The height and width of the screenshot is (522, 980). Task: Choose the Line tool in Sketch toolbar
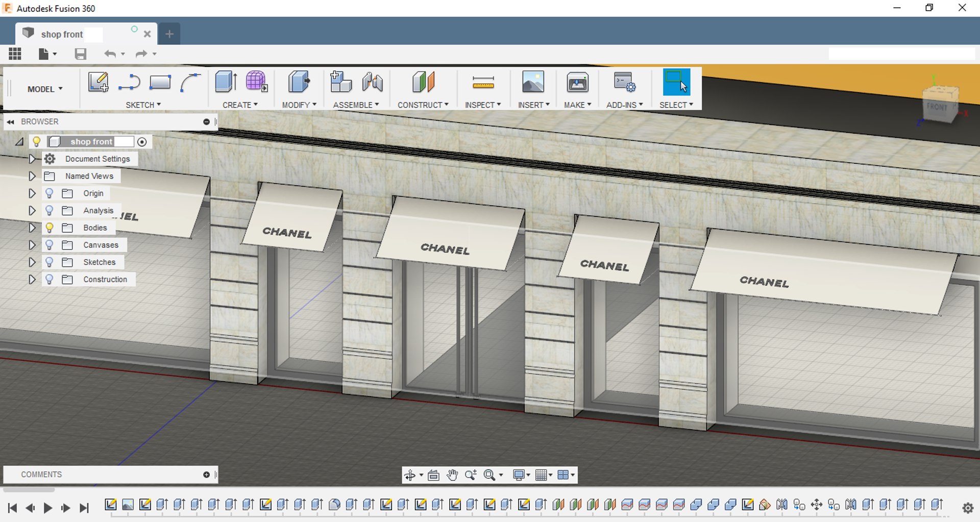(129, 82)
